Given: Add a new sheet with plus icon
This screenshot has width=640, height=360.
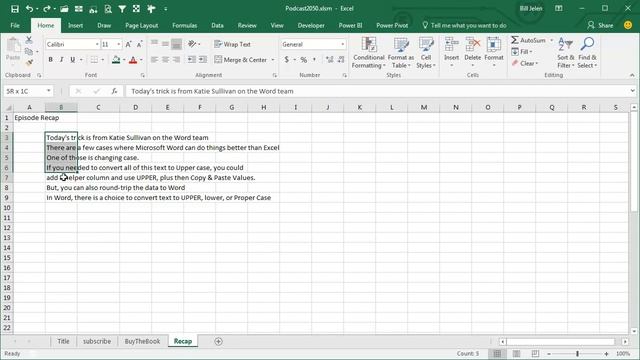Looking at the screenshot, I should (x=218, y=341).
